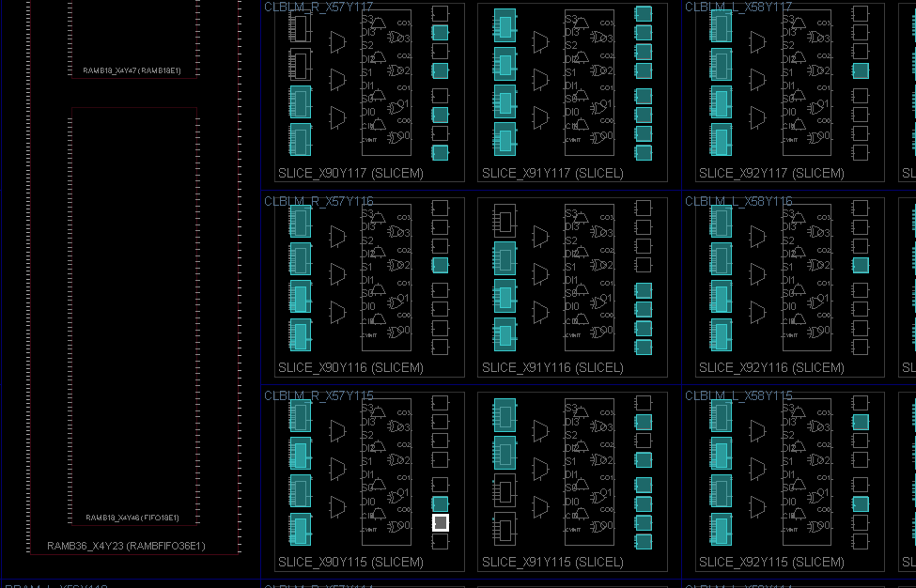Click the RAMB36_X4Y23 (RAMBFIFO36E1) label
The height and width of the screenshot is (588, 916).
(x=126, y=546)
